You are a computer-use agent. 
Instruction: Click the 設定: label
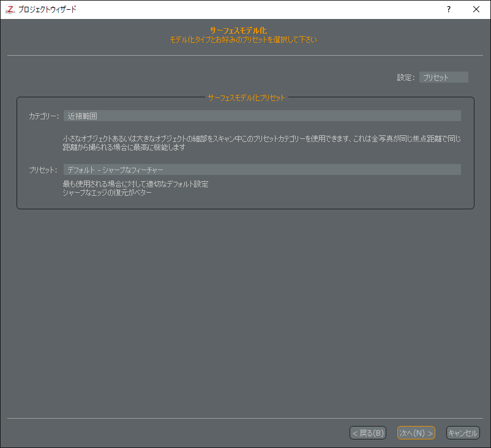(x=406, y=77)
